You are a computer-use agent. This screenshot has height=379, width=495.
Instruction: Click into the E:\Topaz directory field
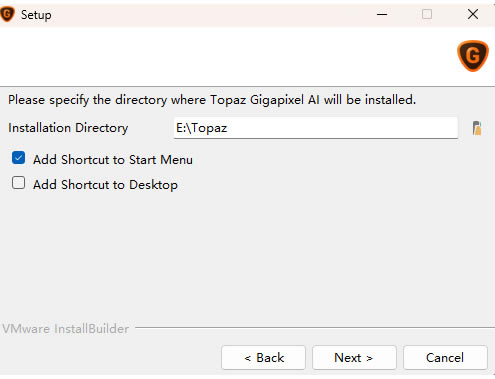coord(316,128)
